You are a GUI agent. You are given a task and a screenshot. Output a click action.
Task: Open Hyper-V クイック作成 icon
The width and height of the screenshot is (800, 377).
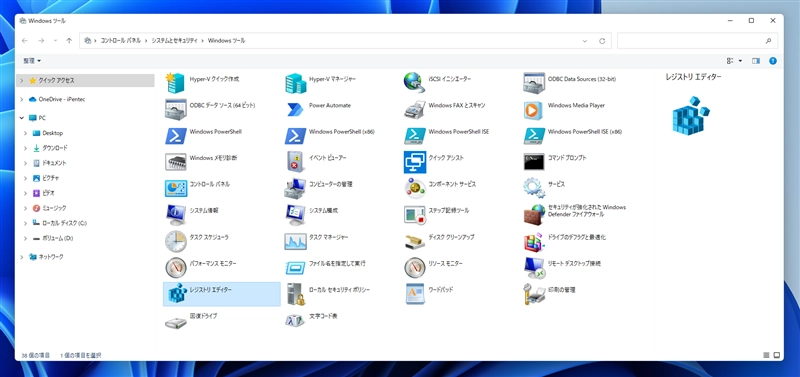176,83
